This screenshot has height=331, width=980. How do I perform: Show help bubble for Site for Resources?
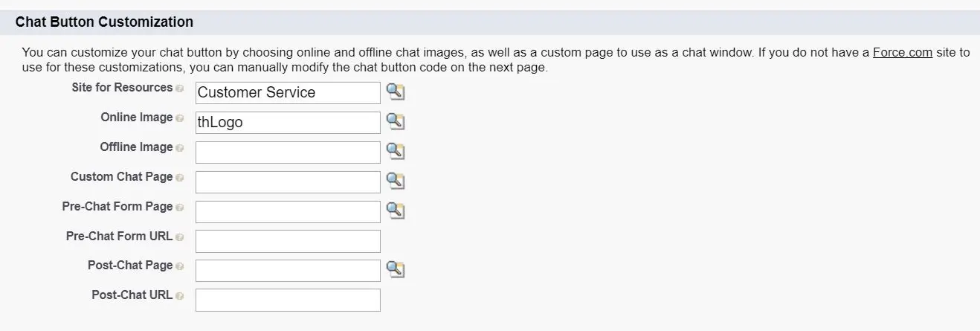point(179,89)
